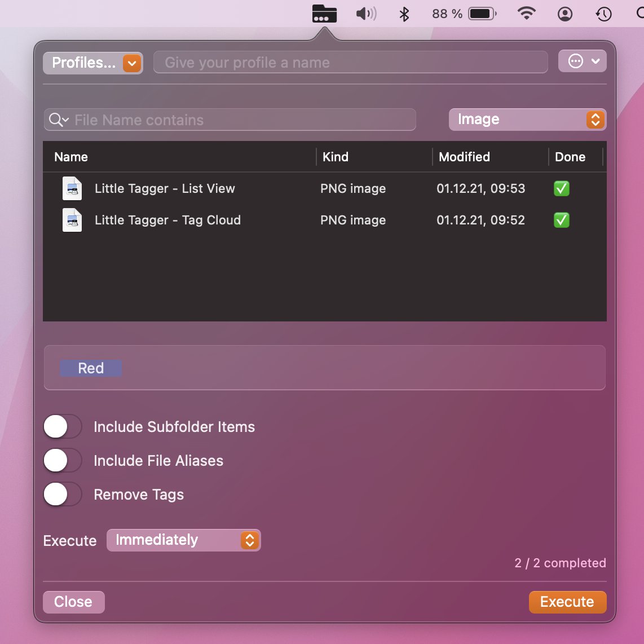The width and height of the screenshot is (644, 644).
Task: Click Done checkmark for List View row
Action: pyautogui.click(x=562, y=188)
